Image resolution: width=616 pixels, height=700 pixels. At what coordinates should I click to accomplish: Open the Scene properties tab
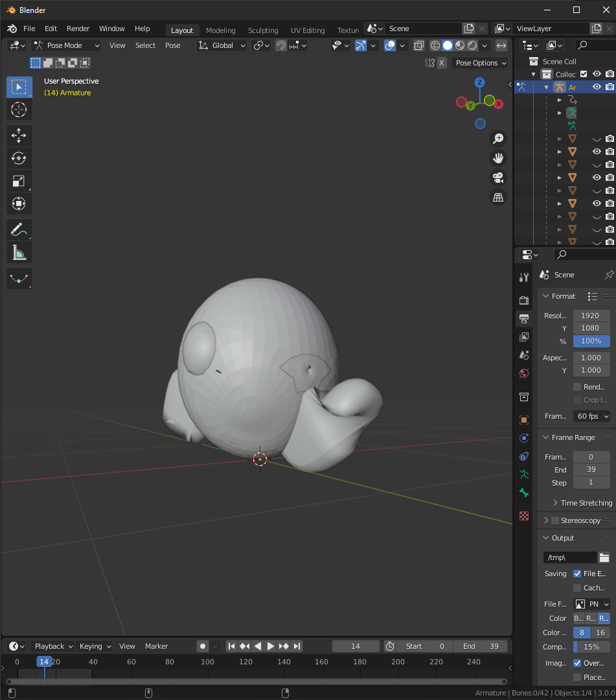[x=524, y=355]
